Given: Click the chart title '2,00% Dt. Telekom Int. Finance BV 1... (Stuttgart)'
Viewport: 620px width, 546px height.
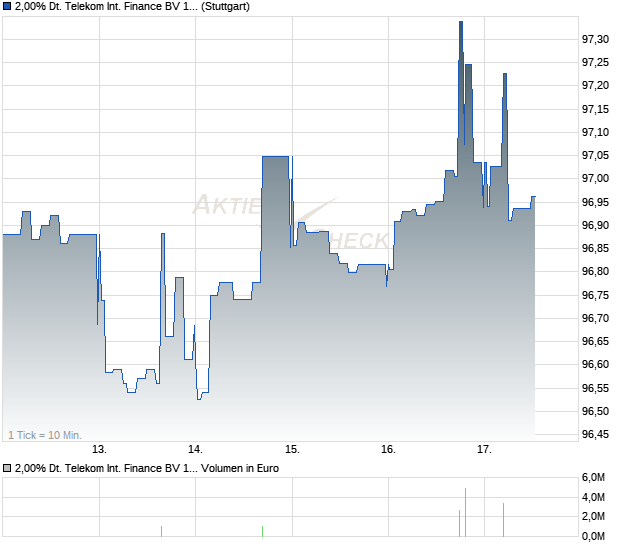Looking at the screenshot, I should click(x=132, y=6).
